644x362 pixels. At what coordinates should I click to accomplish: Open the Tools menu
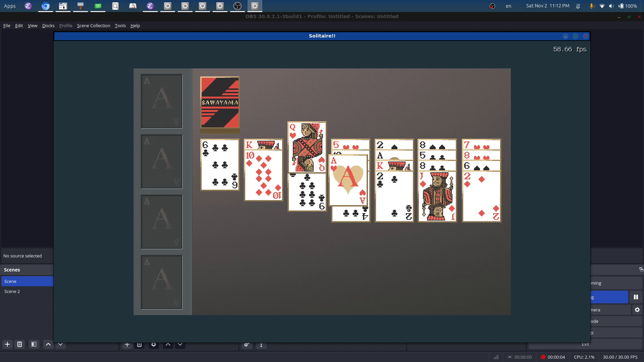[x=120, y=25]
